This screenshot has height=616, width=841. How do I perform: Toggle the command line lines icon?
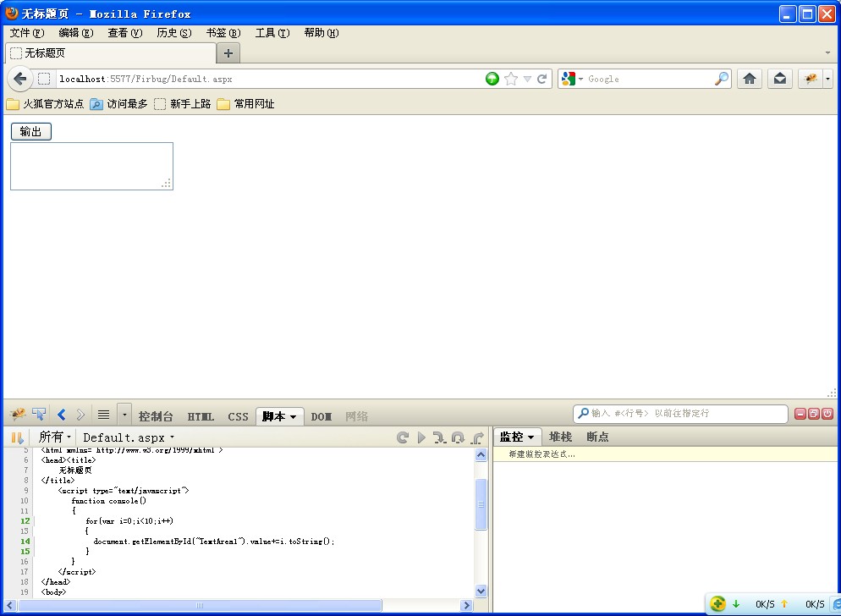coord(103,415)
